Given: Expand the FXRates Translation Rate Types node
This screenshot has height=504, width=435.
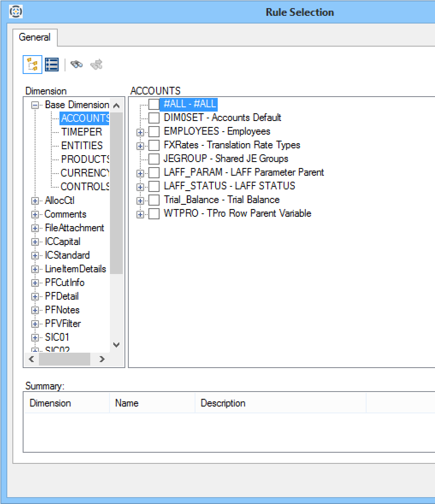Looking at the screenshot, I should tap(140, 145).
